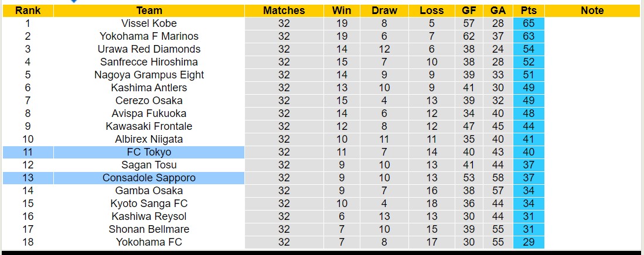
Task: Click the Rank column header
Action: click(28, 11)
